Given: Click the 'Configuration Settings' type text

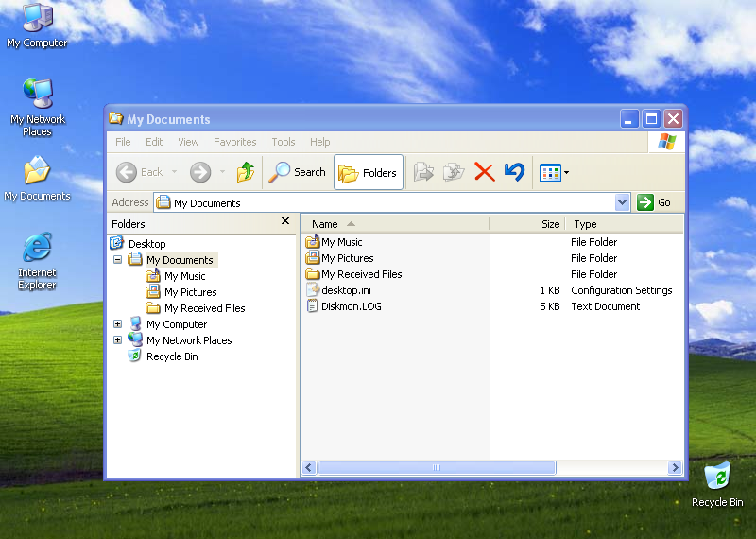Looking at the screenshot, I should (622, 290).
